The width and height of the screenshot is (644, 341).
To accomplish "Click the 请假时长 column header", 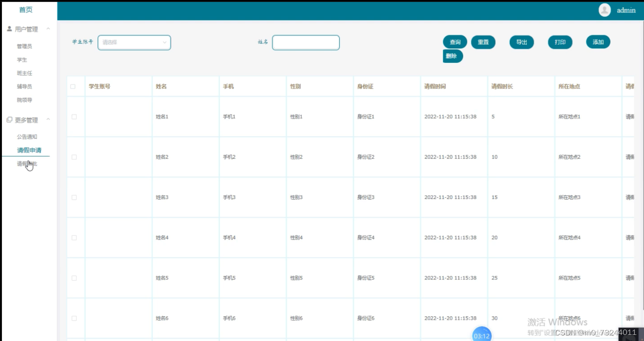I will tap(502, 87).
